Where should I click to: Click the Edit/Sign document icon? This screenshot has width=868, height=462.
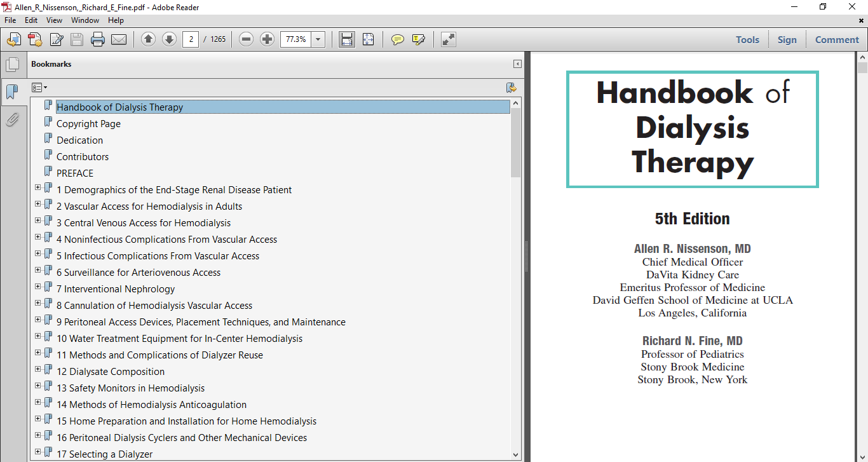click(56, 39)
